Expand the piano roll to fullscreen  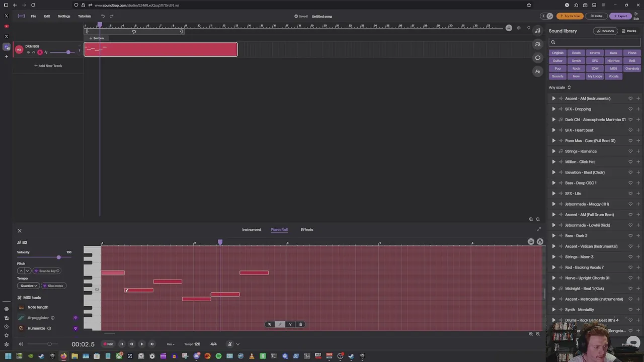coord(538,230)
